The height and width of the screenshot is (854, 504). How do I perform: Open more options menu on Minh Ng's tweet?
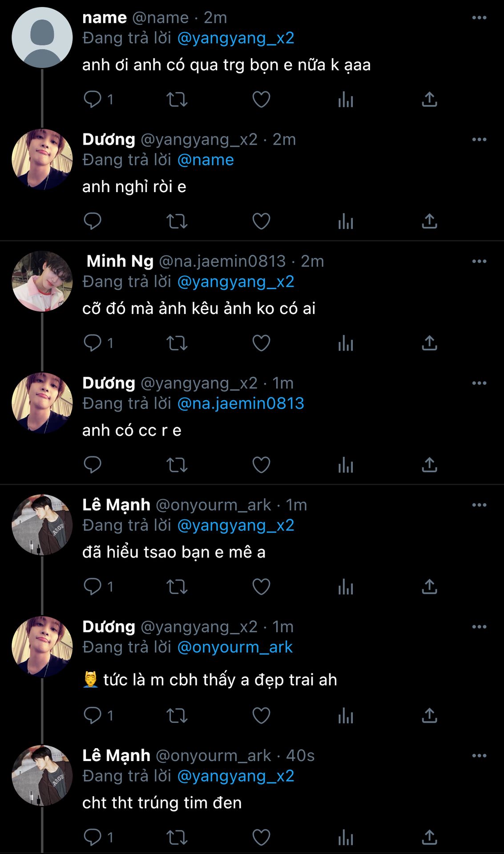(x=479, y=262)
